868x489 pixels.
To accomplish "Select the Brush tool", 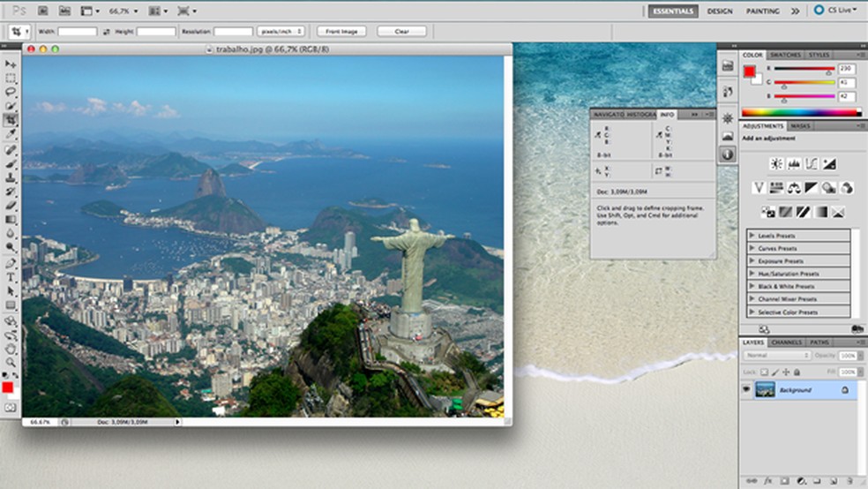I will pos(11,164).
